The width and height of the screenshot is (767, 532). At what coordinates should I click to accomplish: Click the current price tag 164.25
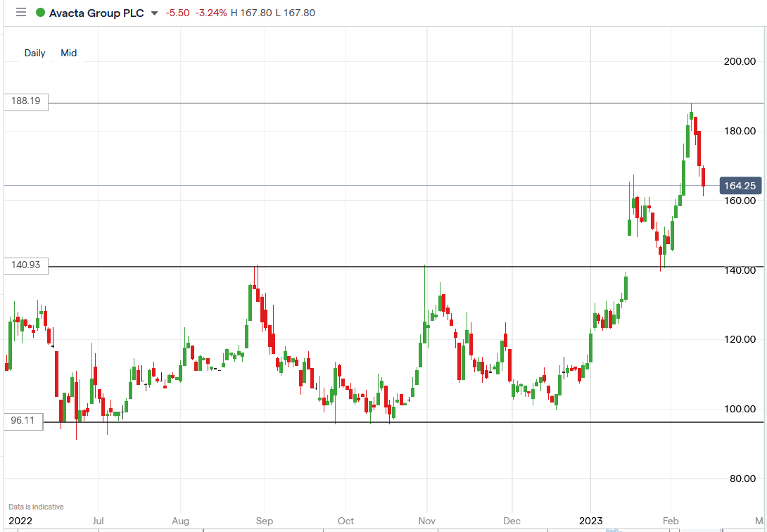740,186
